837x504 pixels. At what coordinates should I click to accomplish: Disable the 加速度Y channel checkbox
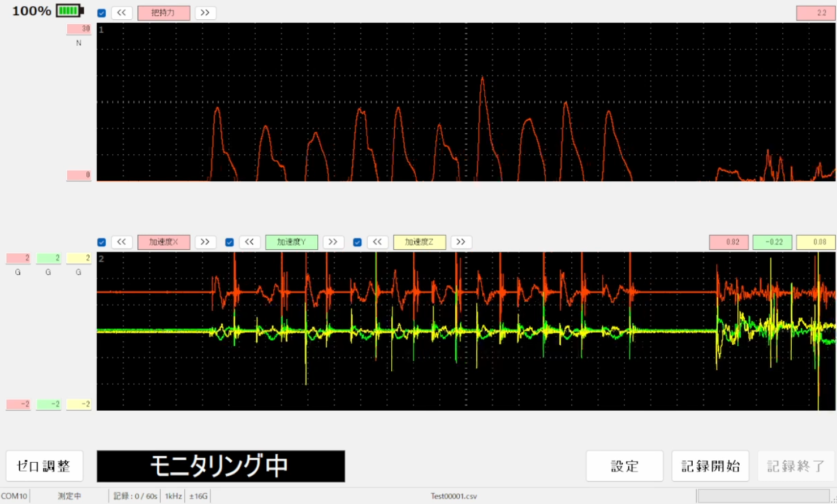tap(230, 242)
